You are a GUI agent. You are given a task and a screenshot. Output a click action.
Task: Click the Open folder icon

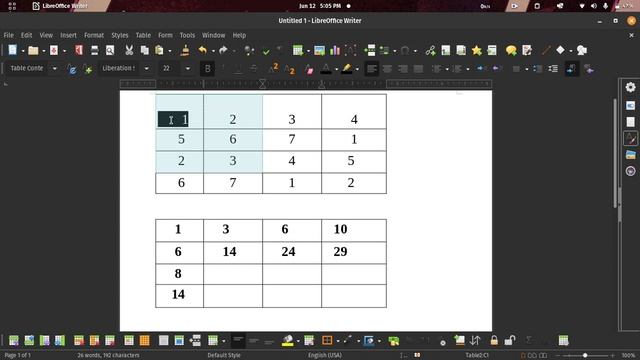[x=33, y=50]
